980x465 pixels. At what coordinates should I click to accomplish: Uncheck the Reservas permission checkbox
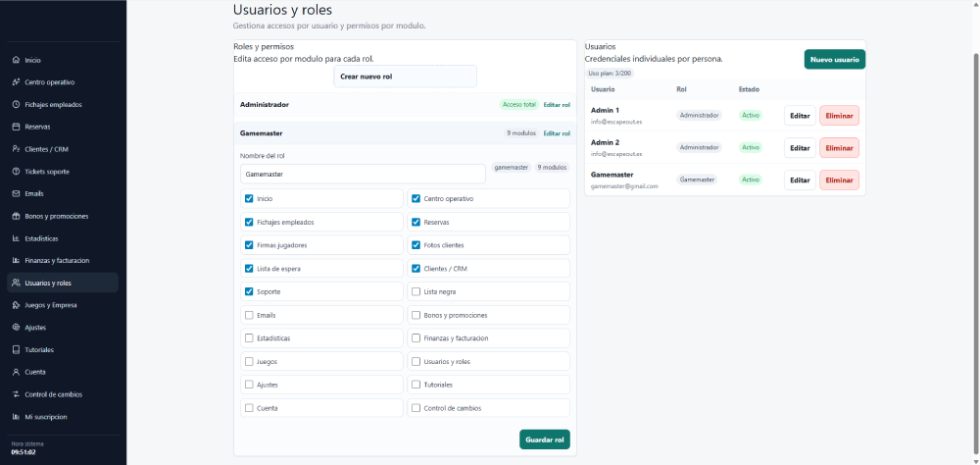click(x=416, y=222)
